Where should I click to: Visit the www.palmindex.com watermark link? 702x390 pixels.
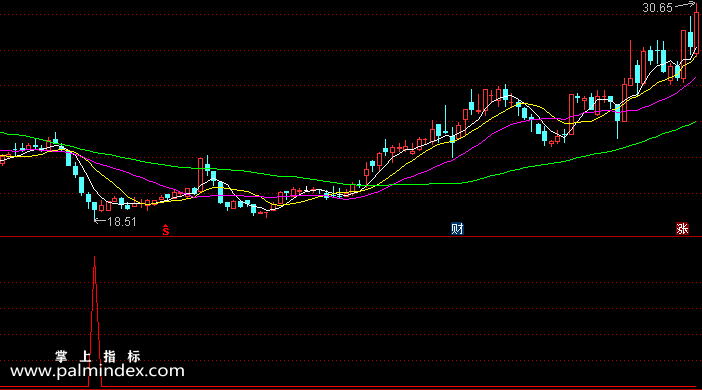click(97, 371)
